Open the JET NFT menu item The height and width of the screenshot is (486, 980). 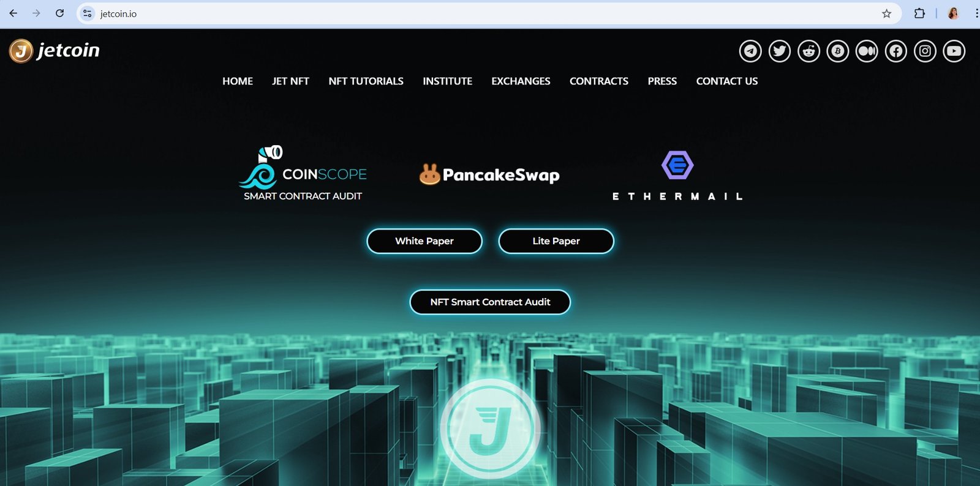(290, 81)
